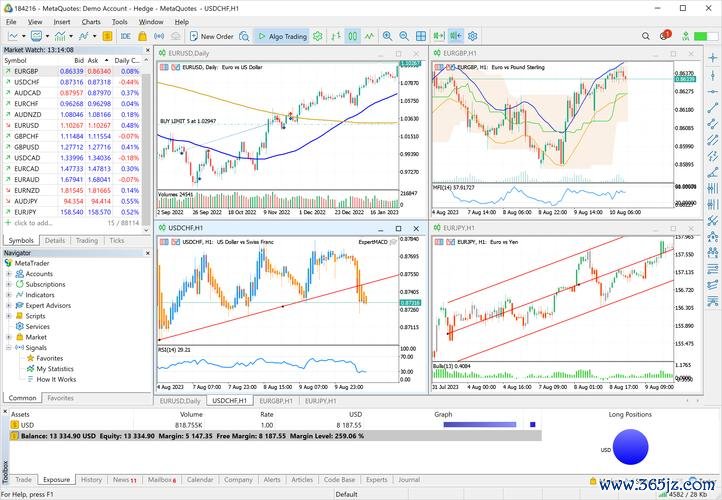Open the Insert menu
The image size is (722, 500).
point(62,22)
